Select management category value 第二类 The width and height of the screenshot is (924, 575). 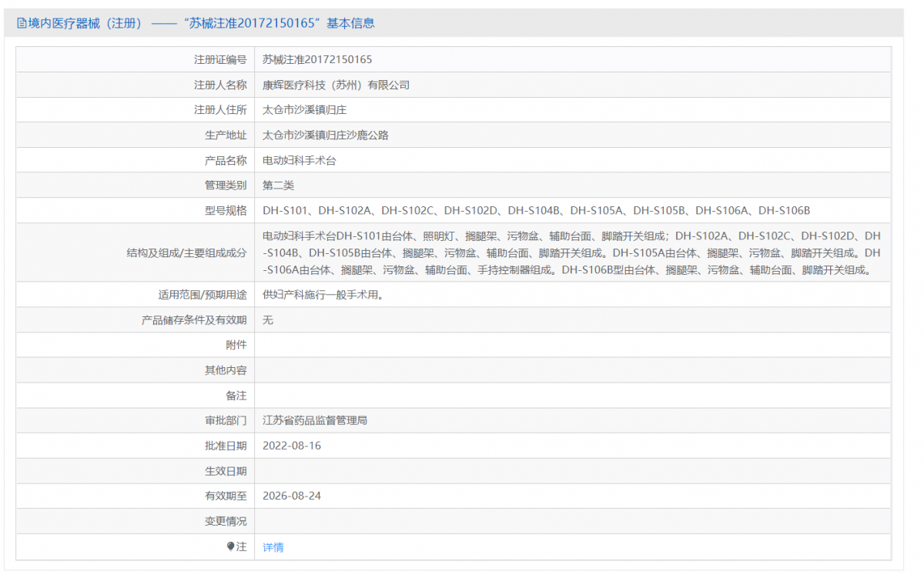[278, 186]
